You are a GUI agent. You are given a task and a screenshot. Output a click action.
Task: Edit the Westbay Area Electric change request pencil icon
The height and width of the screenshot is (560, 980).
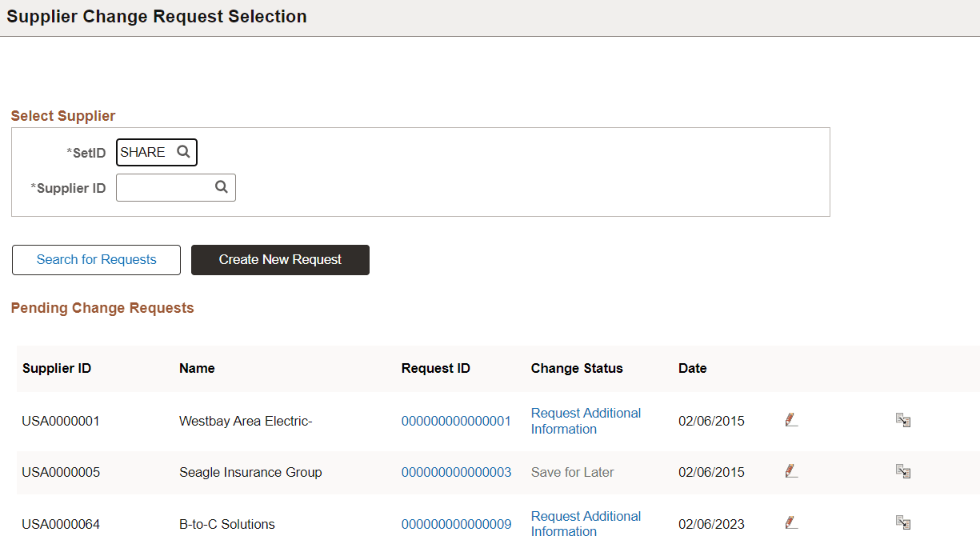[x=791, y=420]
